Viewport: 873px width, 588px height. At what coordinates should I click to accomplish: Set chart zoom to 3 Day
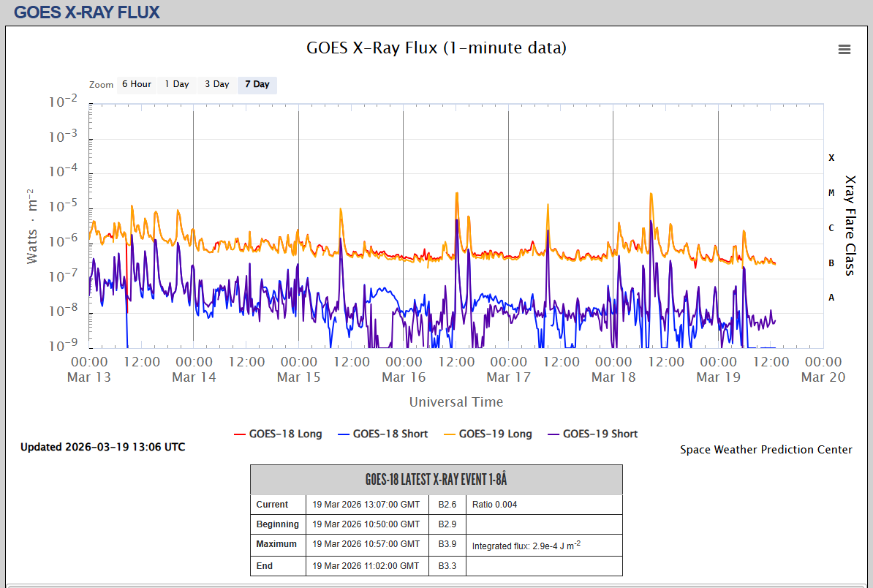(216, 85)
